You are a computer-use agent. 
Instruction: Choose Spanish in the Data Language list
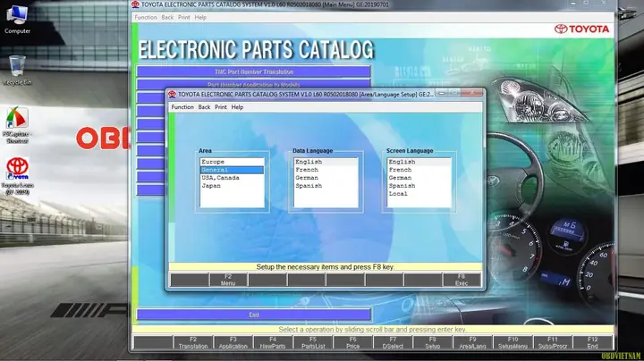click(326, 186)
